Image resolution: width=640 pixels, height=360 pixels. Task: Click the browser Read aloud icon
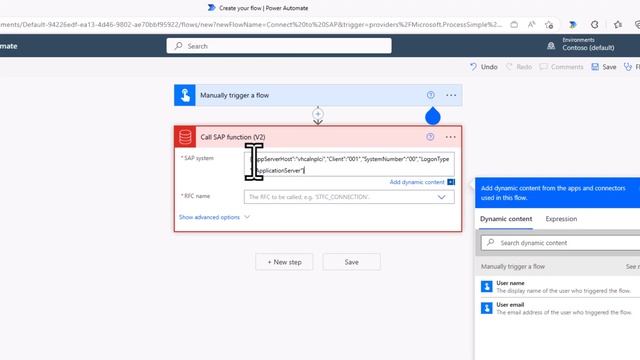coord(531,24)
